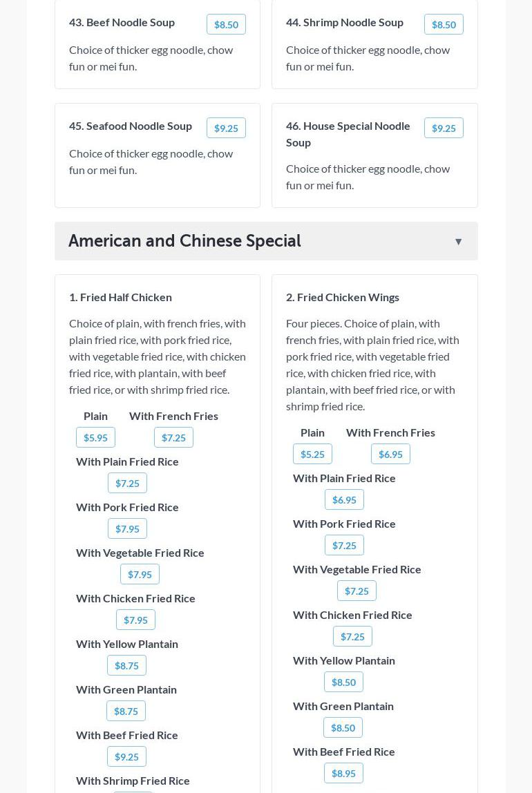Click the $8.50 price for Beef Noodle Soup
Viewport: 532px width, 793px height.
click(226, 25)
